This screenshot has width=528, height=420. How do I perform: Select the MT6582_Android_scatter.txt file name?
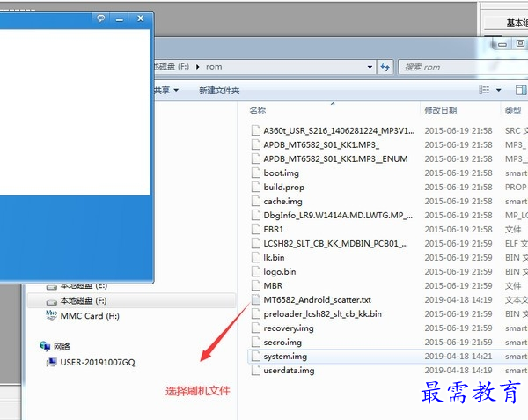point(317,299)
